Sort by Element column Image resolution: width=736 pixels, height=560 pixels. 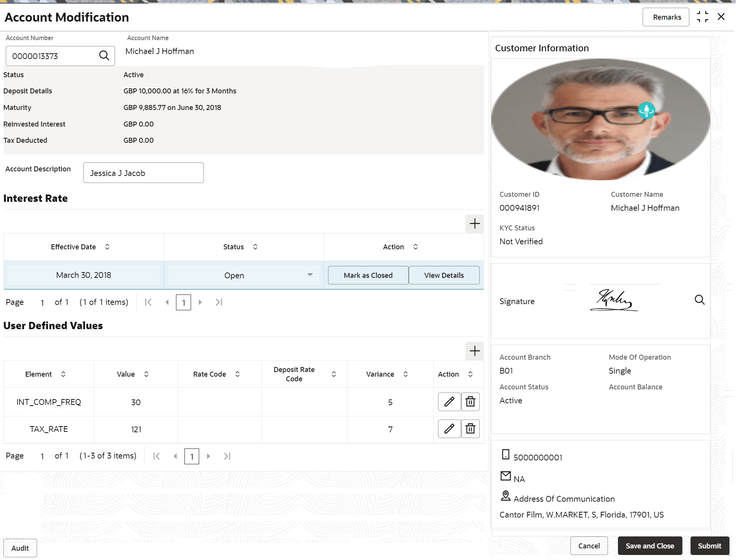click(x=63, y=374)
